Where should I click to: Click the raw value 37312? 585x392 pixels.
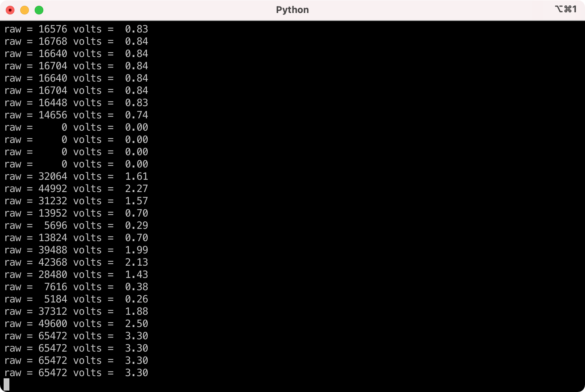tap(53, 312)
